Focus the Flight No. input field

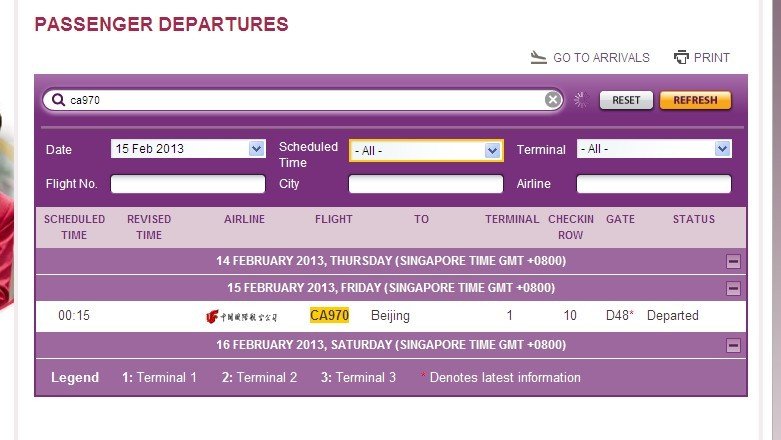[188, 184]
